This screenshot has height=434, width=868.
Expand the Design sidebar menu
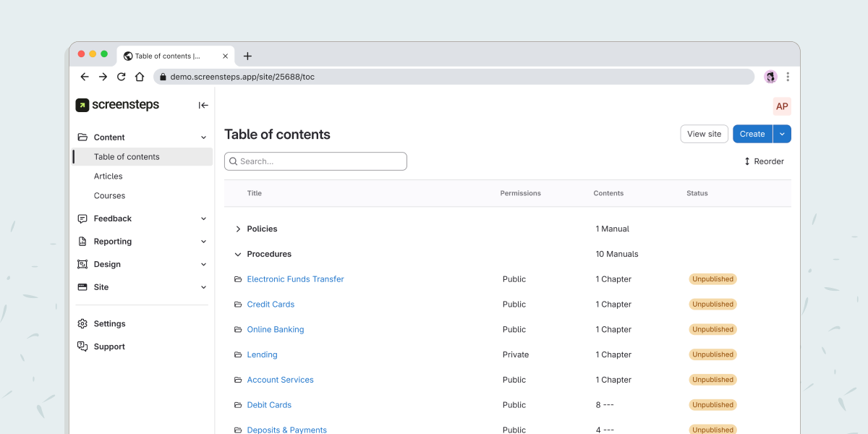tap(203, 265)
